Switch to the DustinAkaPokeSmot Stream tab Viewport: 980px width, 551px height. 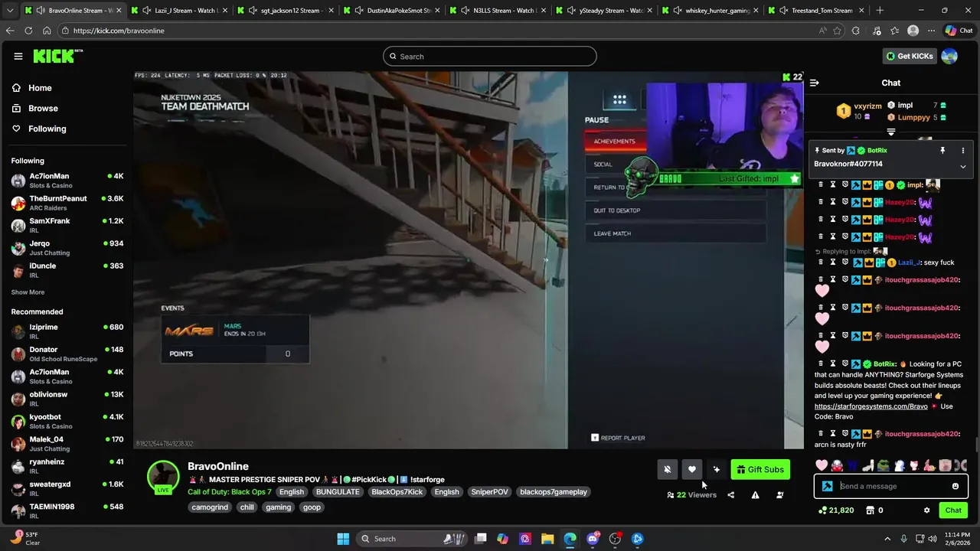pyautogui.click(x=390, y=11)
